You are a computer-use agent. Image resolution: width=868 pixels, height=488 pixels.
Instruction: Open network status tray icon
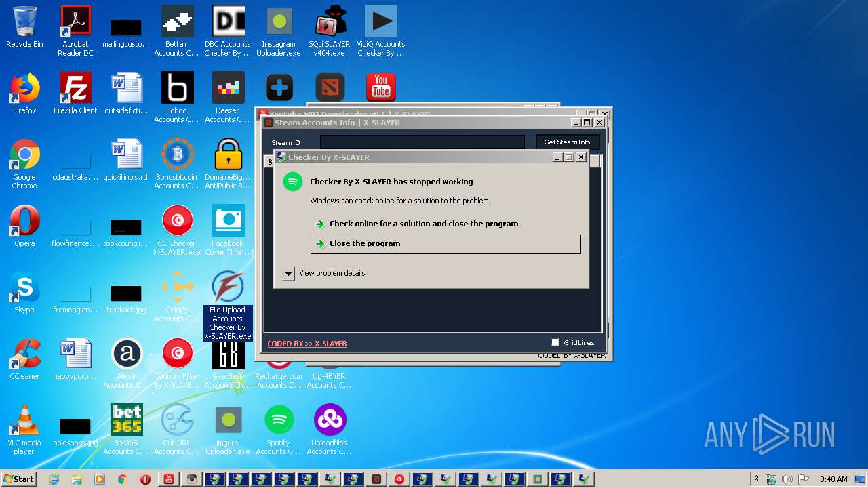pos(771,479)
